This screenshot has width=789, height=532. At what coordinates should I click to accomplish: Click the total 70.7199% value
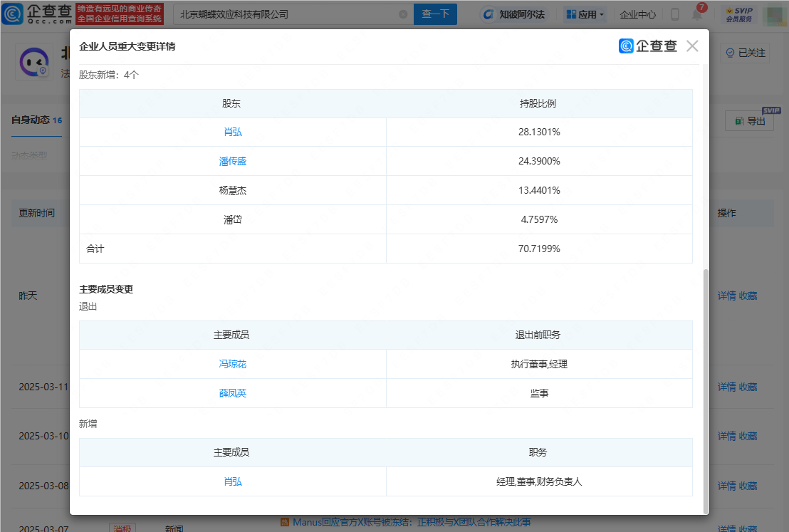pyautogui.click(x=540, y=249)
